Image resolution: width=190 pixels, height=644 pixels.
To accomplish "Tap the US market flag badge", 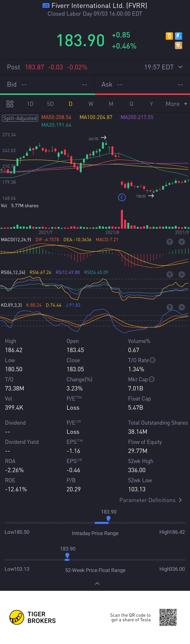I will 46,5.
